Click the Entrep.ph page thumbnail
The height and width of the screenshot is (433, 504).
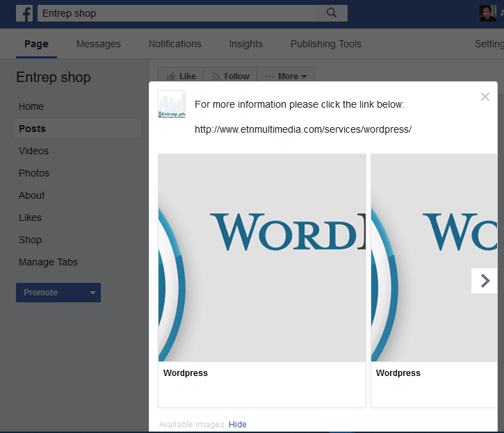pyautogui.click(x=172, y=104)
